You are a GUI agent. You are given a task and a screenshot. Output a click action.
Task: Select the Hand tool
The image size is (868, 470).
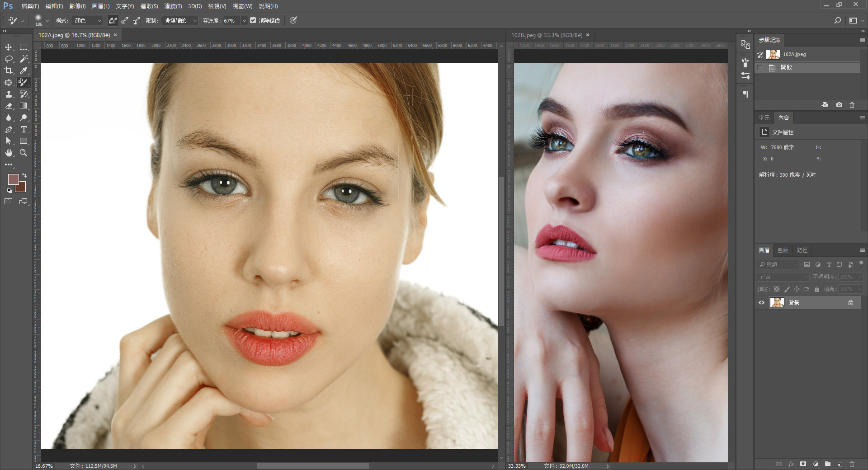pos(9,153)
